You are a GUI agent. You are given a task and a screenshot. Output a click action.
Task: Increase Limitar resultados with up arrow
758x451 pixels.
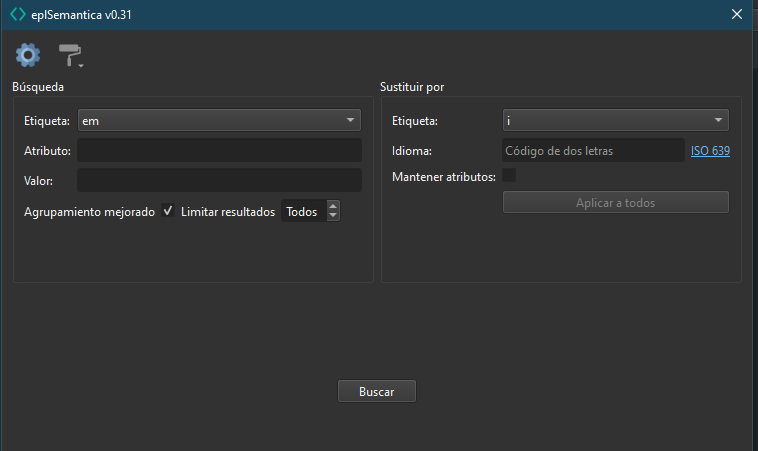333,206
